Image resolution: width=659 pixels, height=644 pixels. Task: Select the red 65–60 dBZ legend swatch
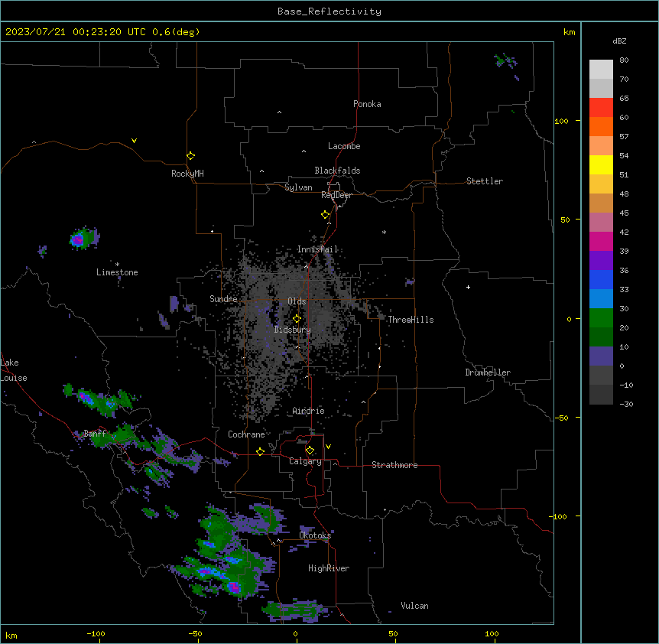click(x=601, y=107)
